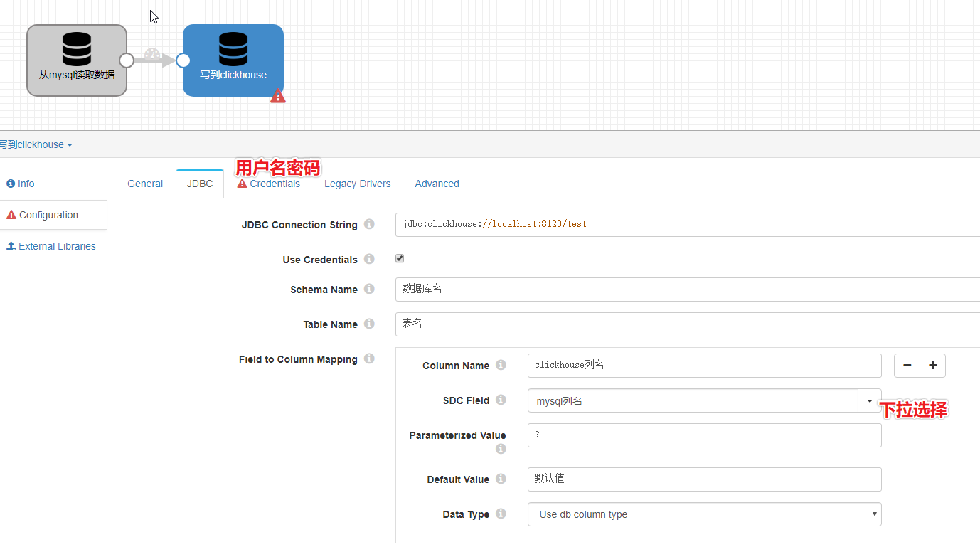This screenshot has width=980, height=552.
Task: Click the info icon next to Field to Column Mapping
Action: pos(369,359)
